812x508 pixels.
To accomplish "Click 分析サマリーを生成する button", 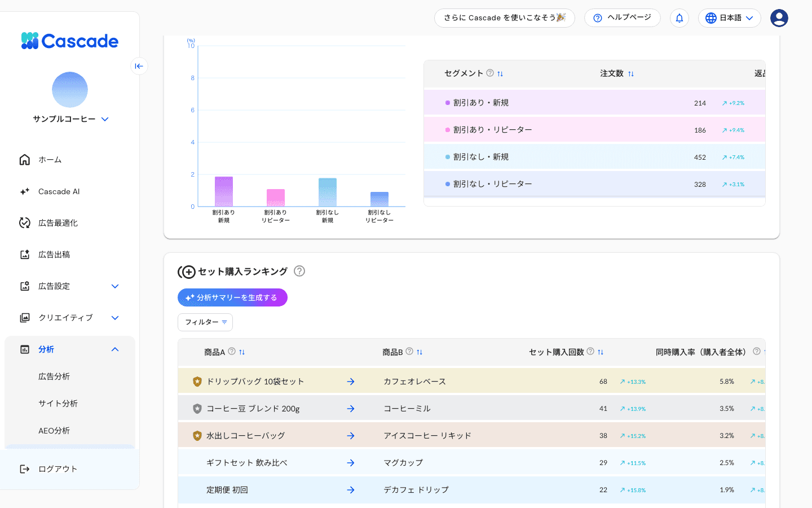I will (232, 297).
